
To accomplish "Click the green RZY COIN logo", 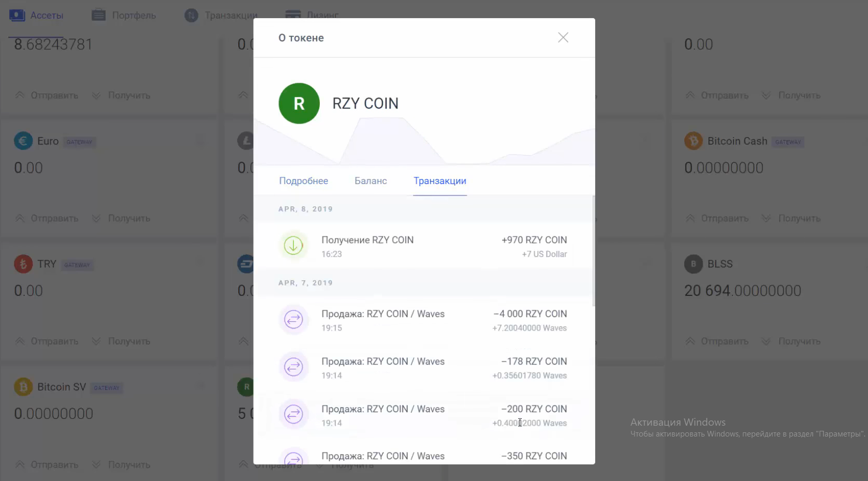I will click(299, 103).
